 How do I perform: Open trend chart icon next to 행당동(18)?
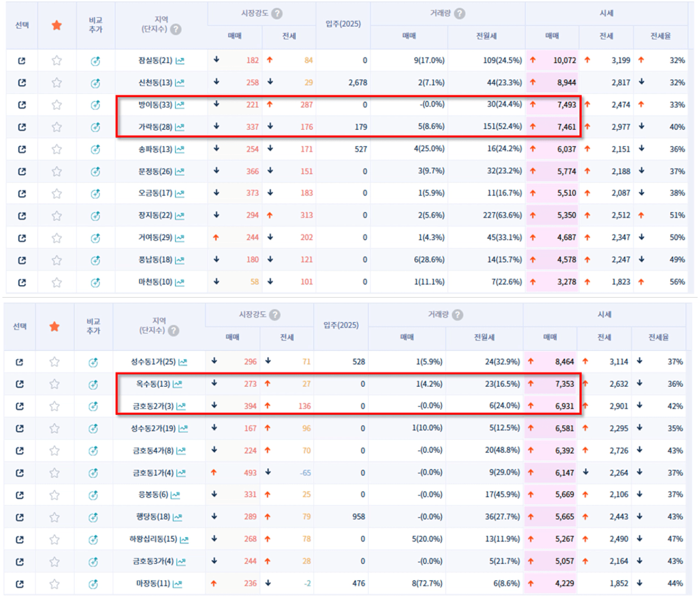click(x=178, y=517)
